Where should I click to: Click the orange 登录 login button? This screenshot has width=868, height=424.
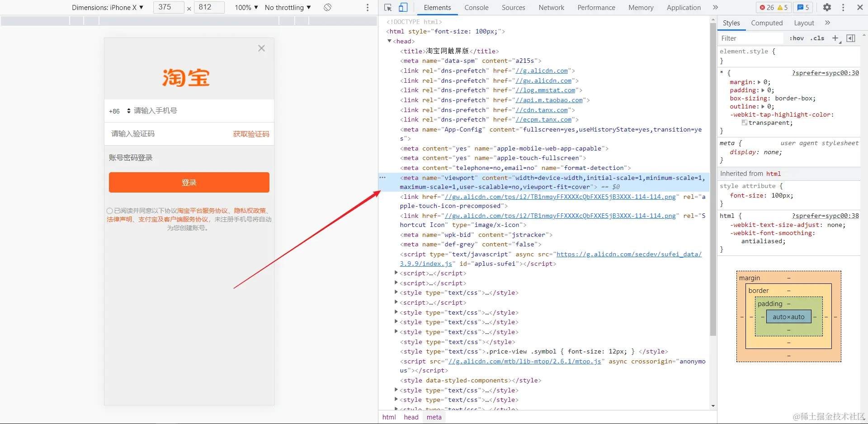point(189,182)
